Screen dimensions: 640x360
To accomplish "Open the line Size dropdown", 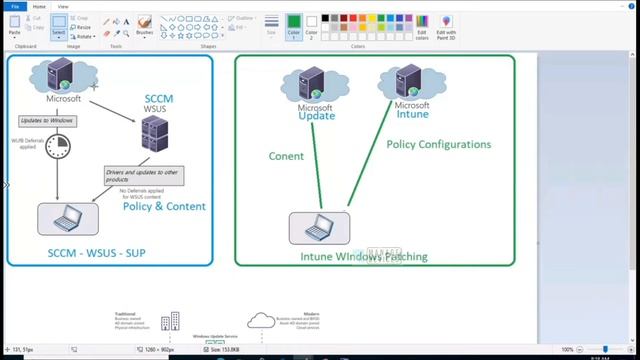I will 271,27.
